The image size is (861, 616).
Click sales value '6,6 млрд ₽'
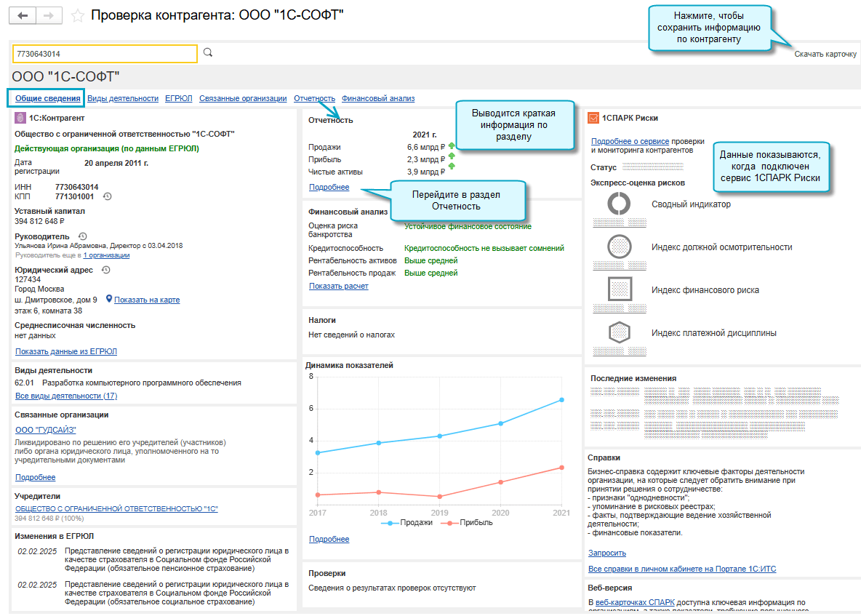pyautogui.click(x=425, y=147)
